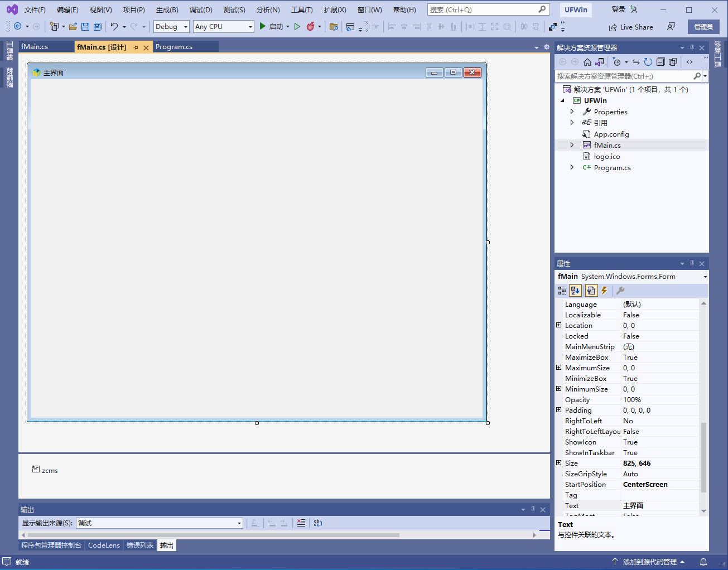Open the 错误列表 tab
Viewport: 728px width, 570px height.
pyautogui.click(x=140, y=545)
